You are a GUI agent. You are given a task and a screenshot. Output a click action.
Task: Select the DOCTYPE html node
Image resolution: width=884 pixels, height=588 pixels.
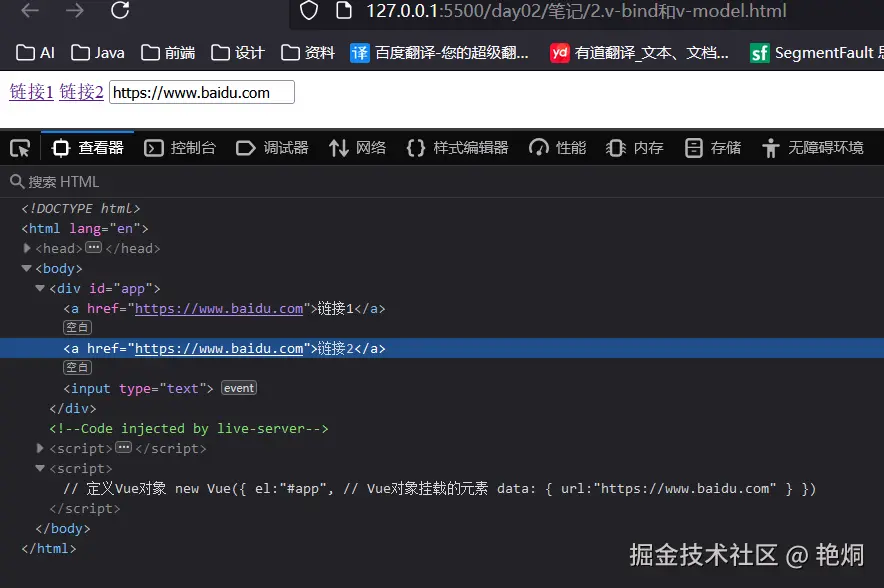tap(81, 209)
